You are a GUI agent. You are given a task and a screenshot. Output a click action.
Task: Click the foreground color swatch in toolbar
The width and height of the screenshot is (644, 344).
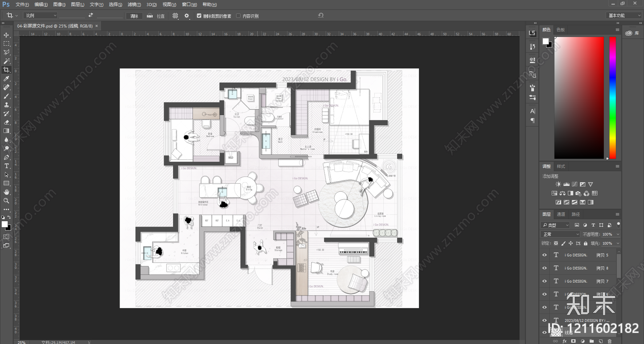coord(4,224)
